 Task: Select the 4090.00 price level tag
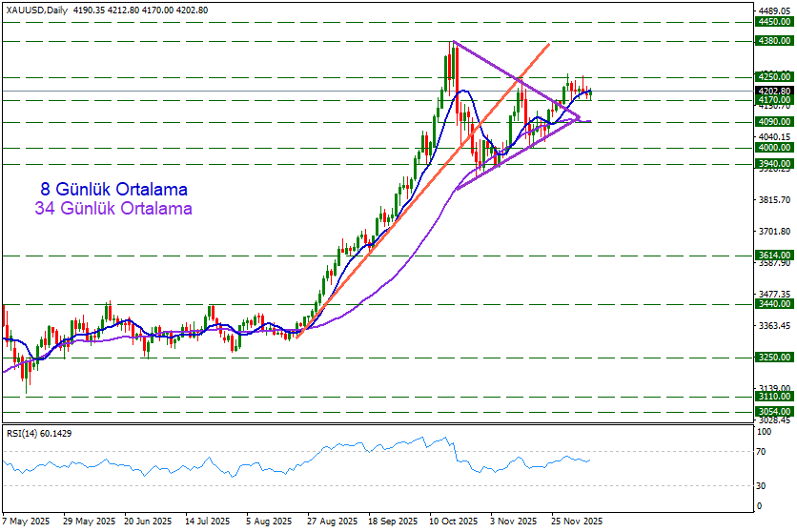tap(773, 122)
